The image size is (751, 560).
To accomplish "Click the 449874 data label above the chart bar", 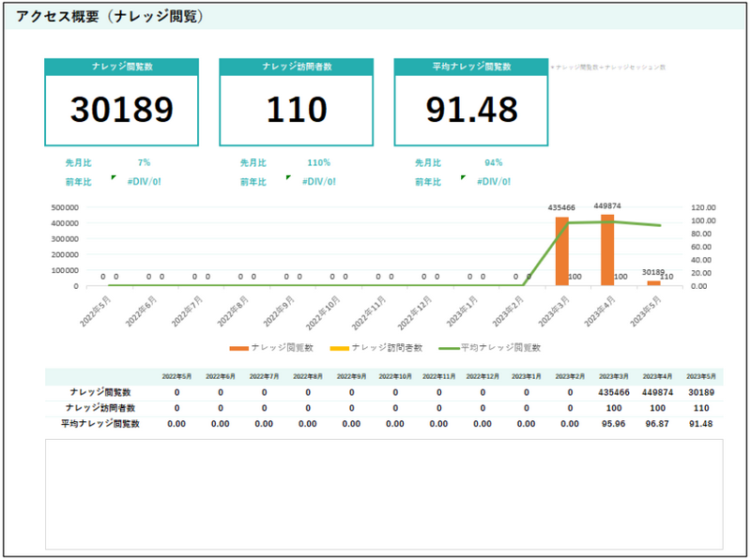I will (x=607, y=205).
